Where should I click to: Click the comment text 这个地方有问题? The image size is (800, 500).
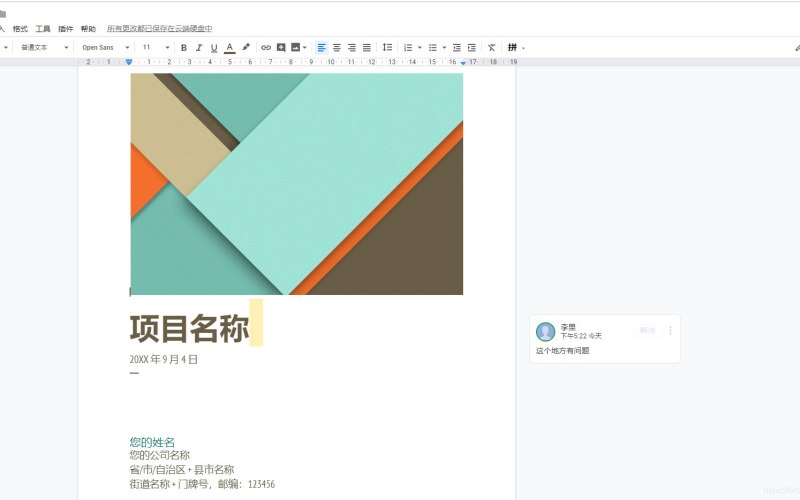pos(562,351)
